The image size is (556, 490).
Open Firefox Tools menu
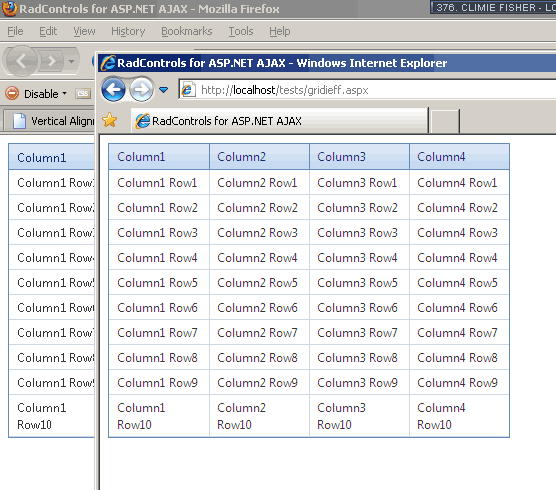241,31
